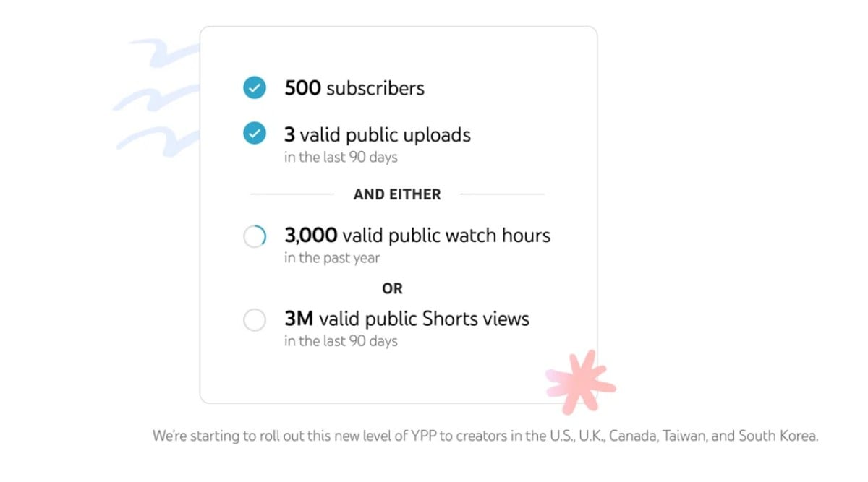
Task: Select "3M valid public Shorts views" text
Action: pyautogui.click(x=407, y=319)
